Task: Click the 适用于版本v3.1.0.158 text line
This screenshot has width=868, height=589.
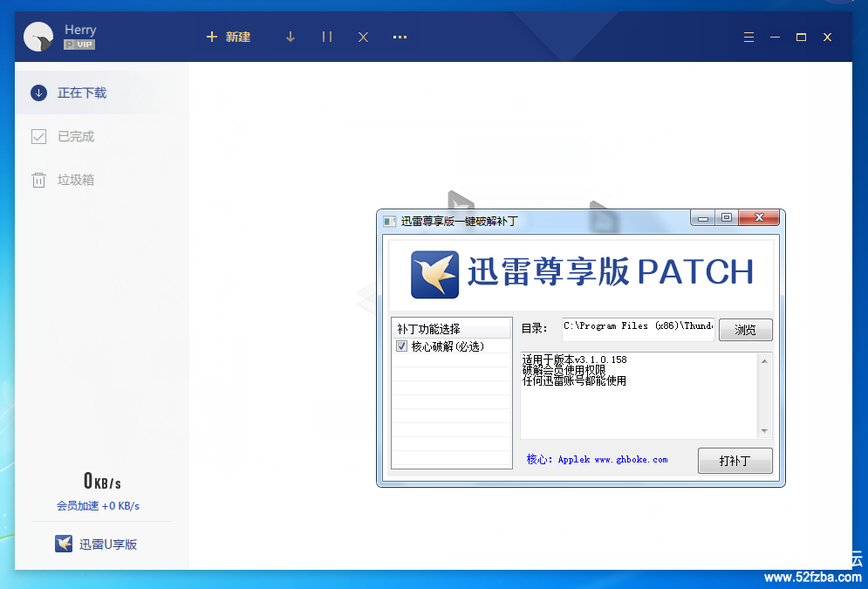Action: click(x=575, y=360)
